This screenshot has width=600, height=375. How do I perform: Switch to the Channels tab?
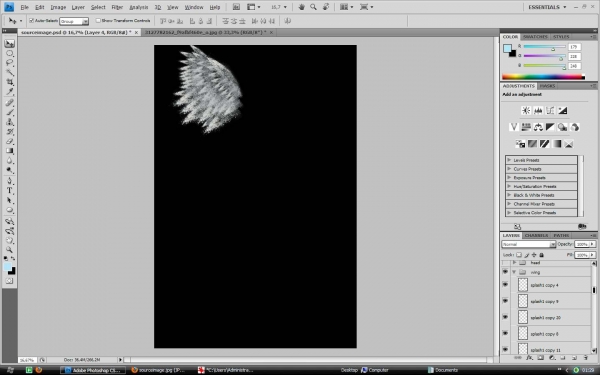click(536, 235)
